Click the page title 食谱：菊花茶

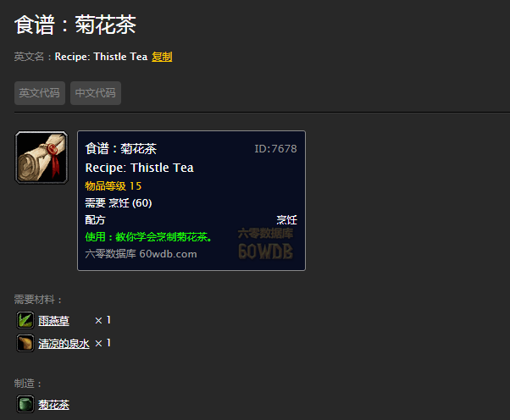75,25
